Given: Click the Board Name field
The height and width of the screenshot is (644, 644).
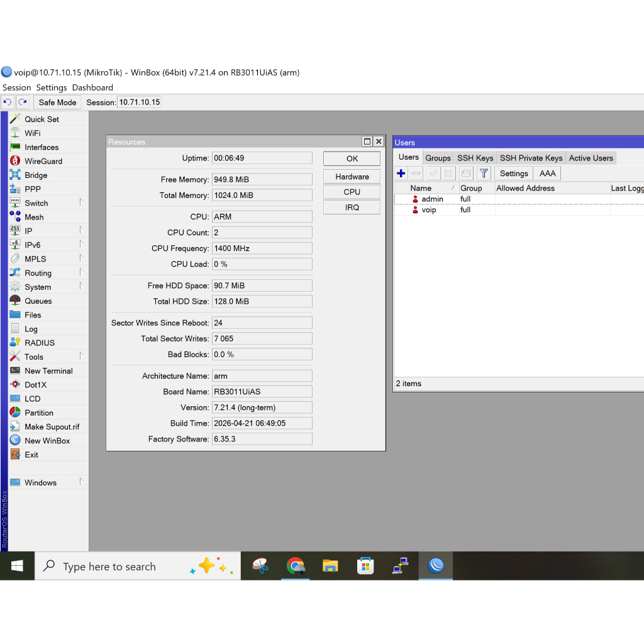Looking at the screenshot, I should (262, 391).
